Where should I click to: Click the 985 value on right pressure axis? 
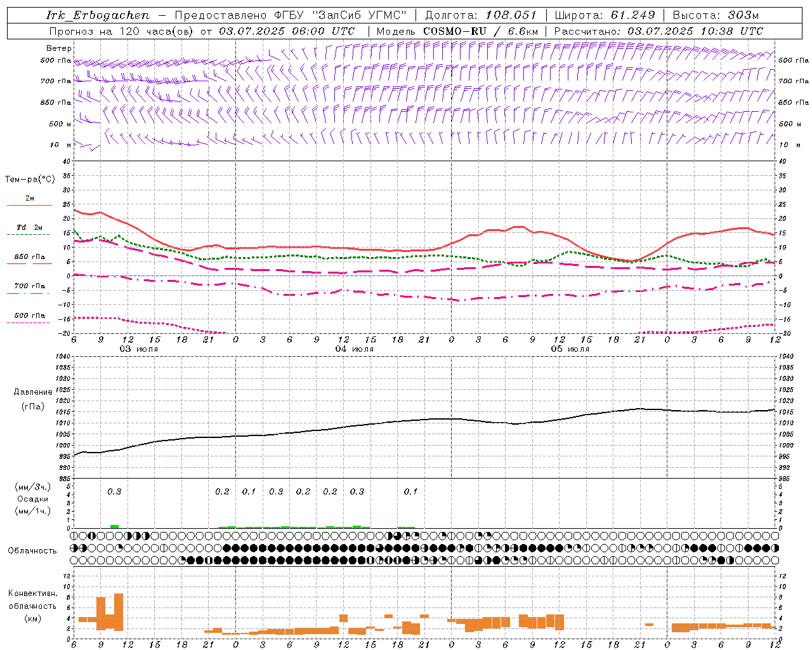[785, 479]
